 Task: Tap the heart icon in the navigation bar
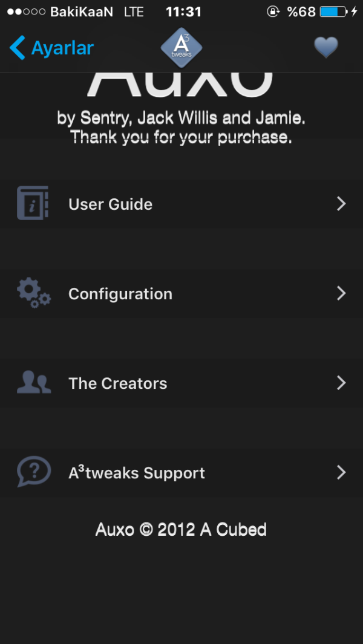326,47
